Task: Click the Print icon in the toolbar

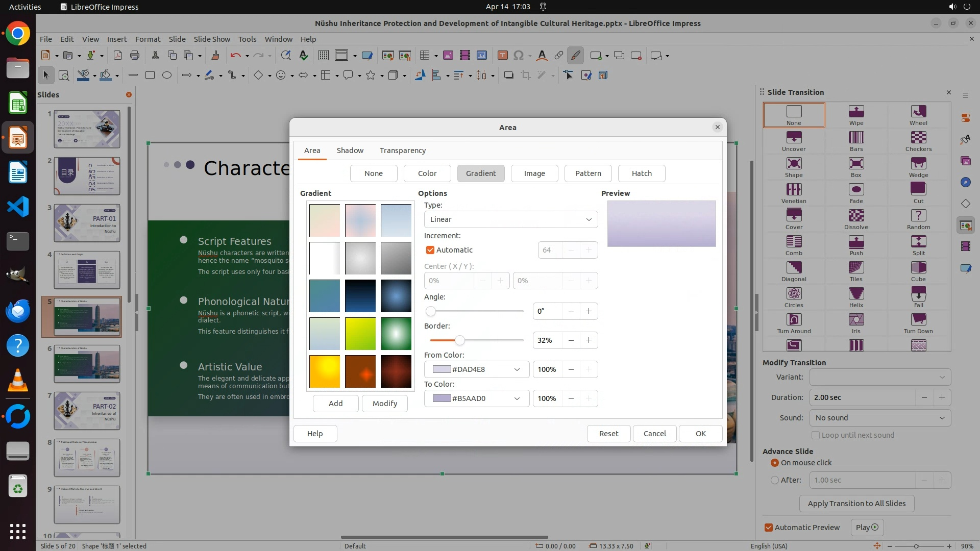Action: click(135, 56)
